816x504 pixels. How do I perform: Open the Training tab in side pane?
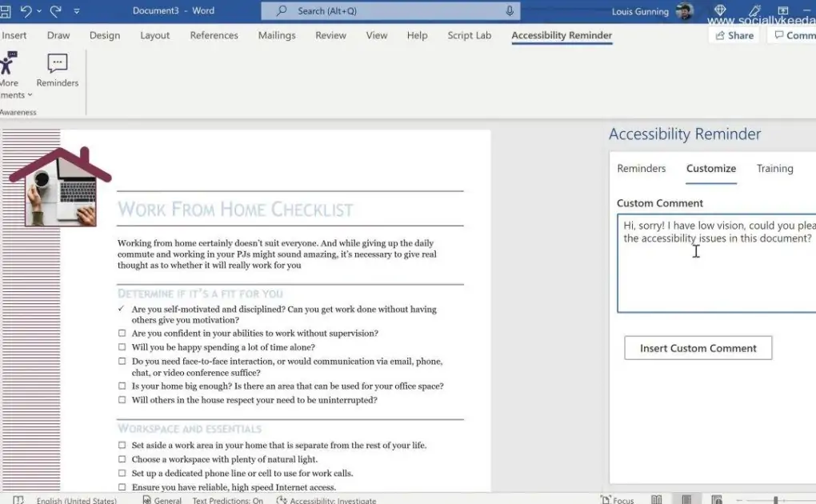click(775, 169)
